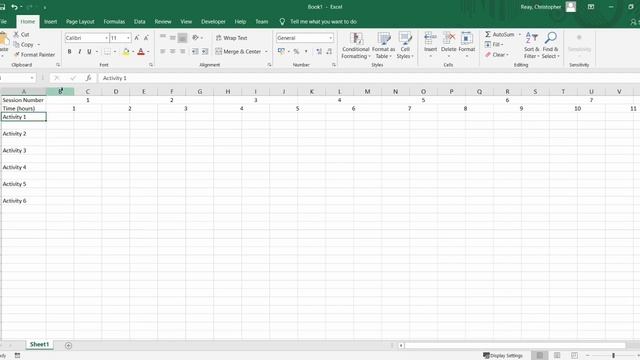
Task: Open Find & Select menu
Action: (x=551, y=45)
